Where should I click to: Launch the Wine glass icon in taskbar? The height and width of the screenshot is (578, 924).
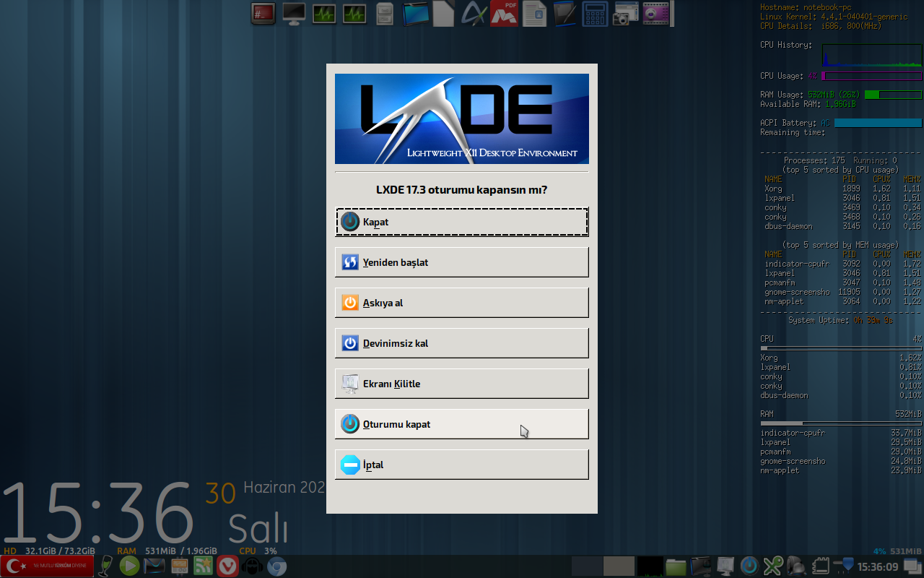106,566
